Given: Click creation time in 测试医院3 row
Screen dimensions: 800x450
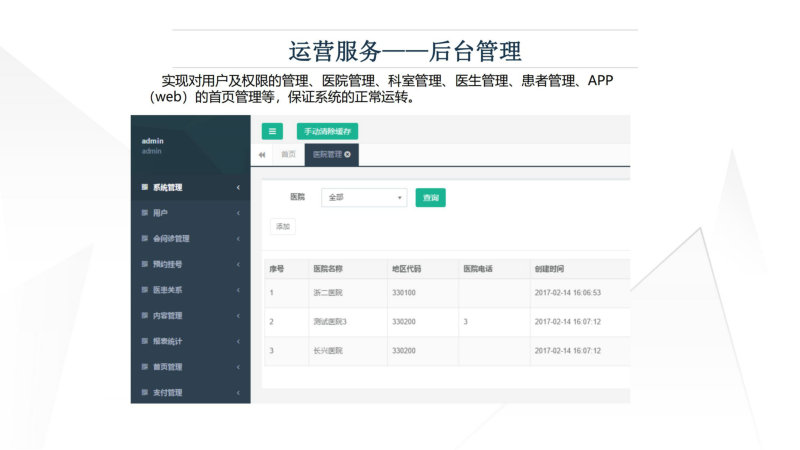Looking at the screenshot, I should (567, 322).
